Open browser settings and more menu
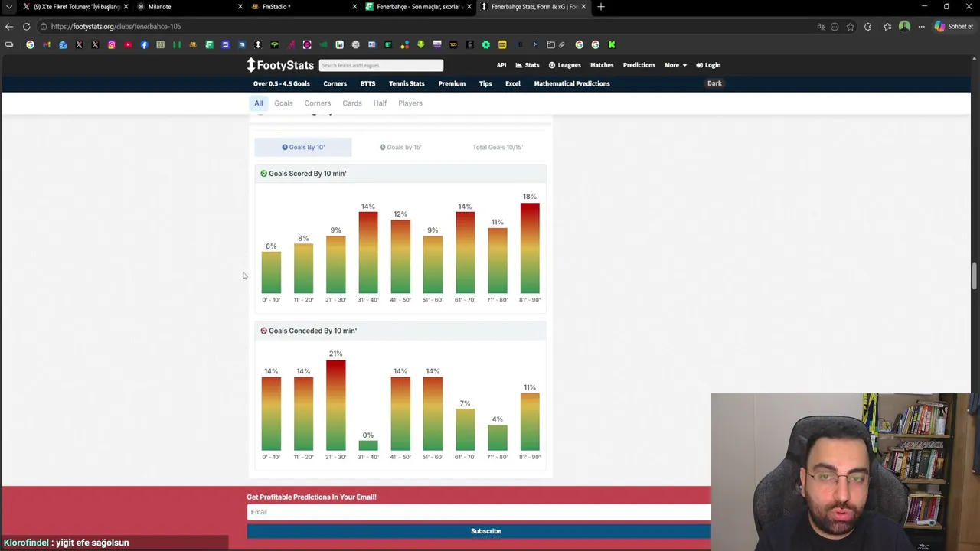This screenshot has width=980, height=551. click(x=922, y=27)
